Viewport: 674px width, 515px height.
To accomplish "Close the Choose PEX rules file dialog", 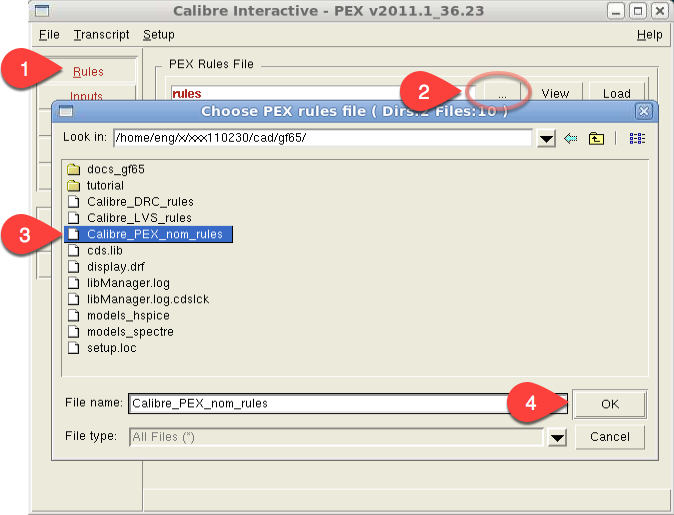I will 644,111.
